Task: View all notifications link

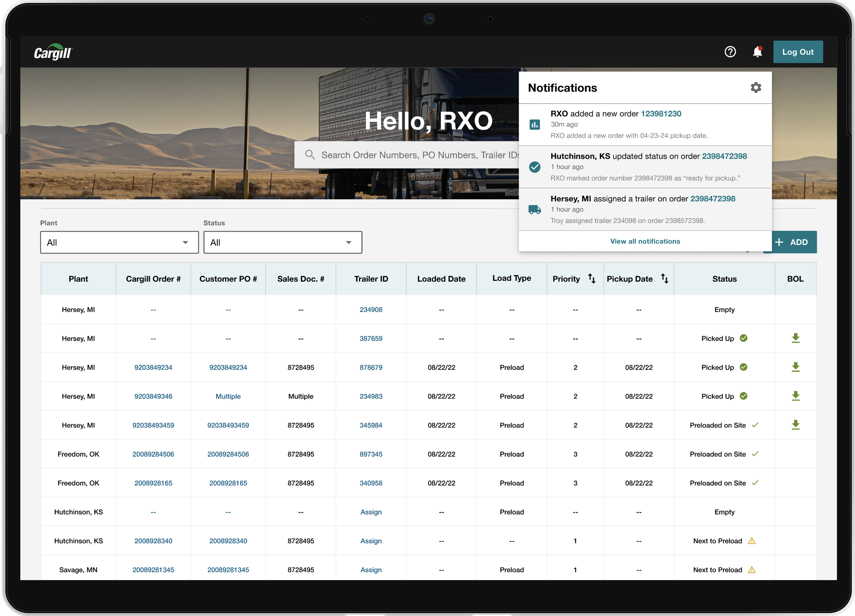Action: pos(645,241)
